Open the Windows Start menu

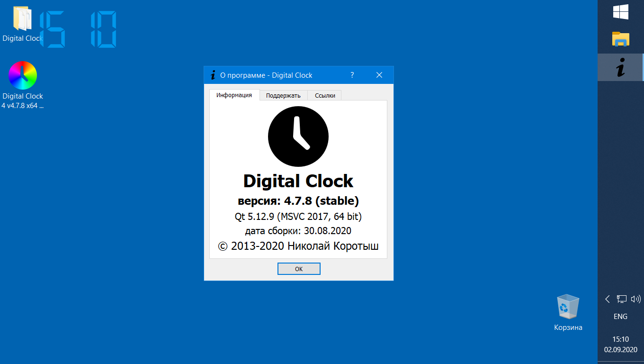[x=620, y=12]
